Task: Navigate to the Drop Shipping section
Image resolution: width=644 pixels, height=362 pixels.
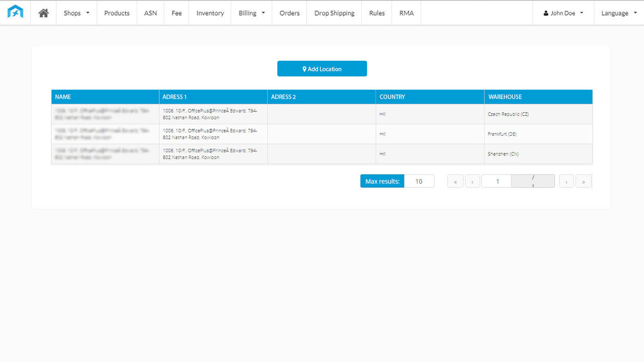Action: [x=334, y=13]
